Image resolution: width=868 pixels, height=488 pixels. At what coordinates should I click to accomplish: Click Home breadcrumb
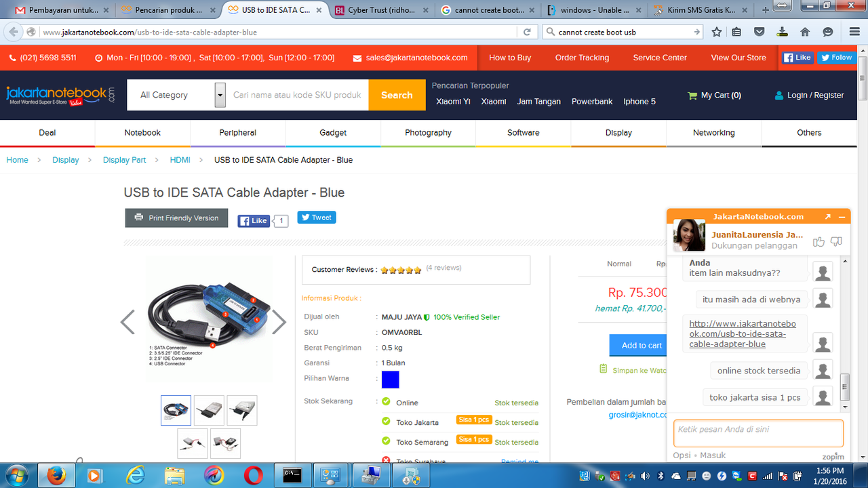coord(18,160)
